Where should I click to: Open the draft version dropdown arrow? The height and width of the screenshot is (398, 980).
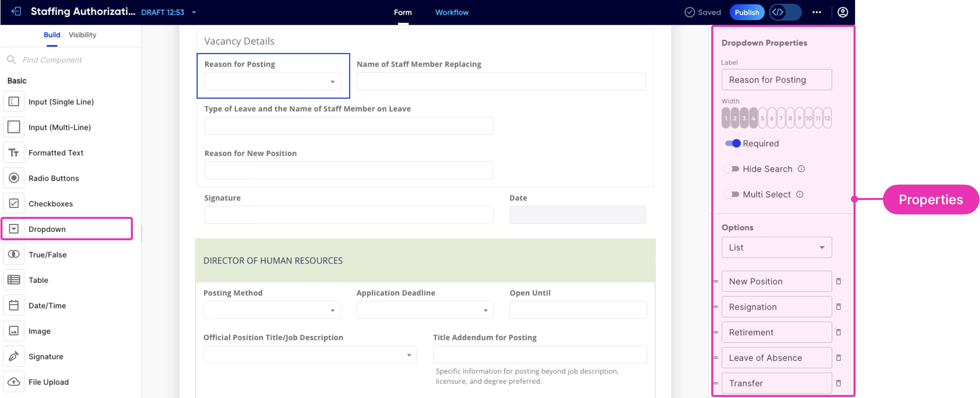pyautogui.click(x=194, y=12)
